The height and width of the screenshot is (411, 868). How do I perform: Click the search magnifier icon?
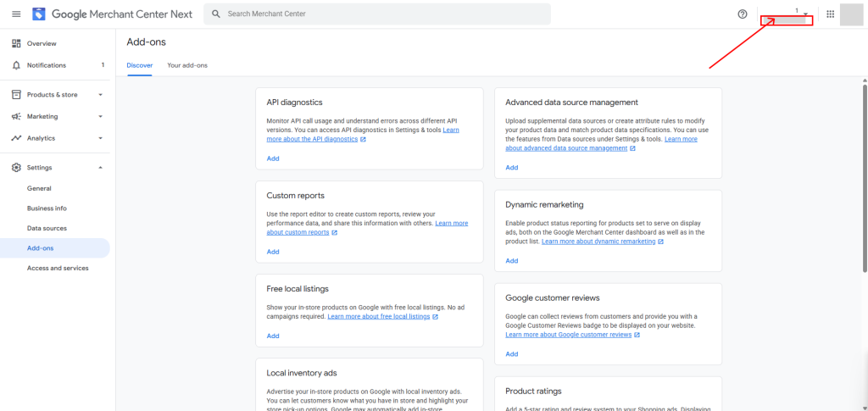[217, 14]
